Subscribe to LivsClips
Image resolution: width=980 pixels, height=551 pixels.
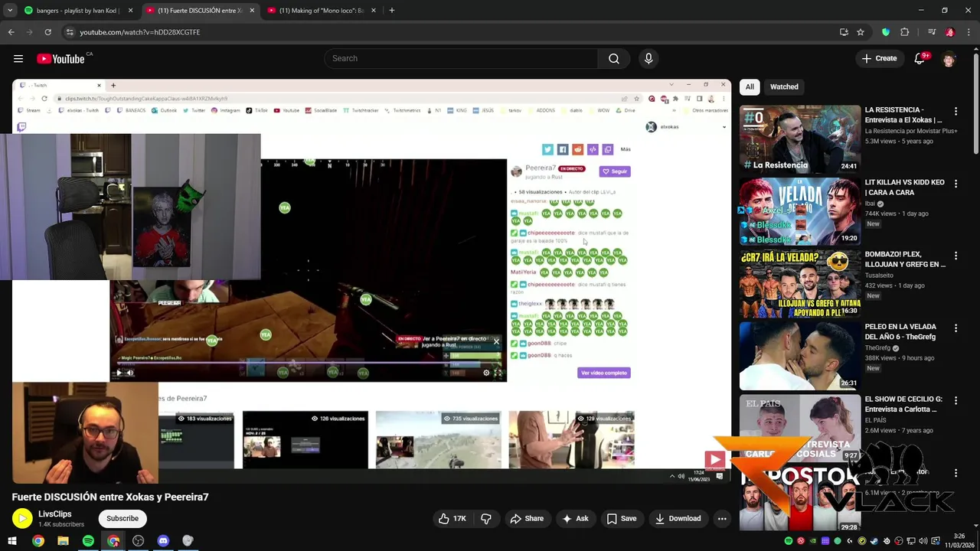pyautogui.click(x=122, y=519)
